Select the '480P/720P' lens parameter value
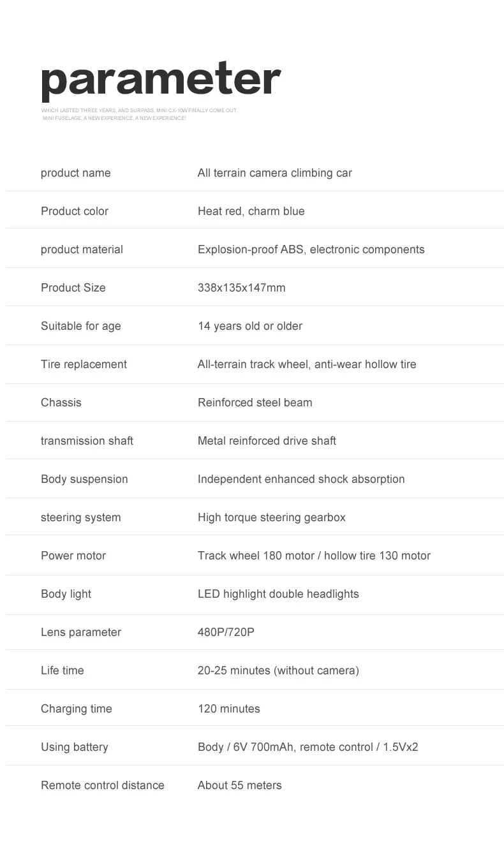Screen dimensions: 504x858 tap(226, 632)
